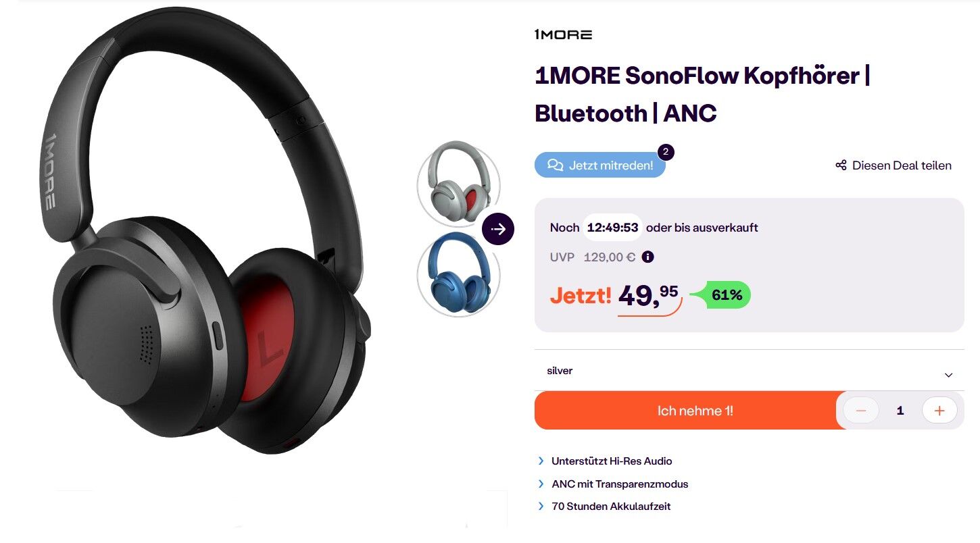Image resolution: width=980 pixels, height=543 pixels.
Task: Click the chat bubbles icon in Jetzt mitreden
Action: [556, 165]
